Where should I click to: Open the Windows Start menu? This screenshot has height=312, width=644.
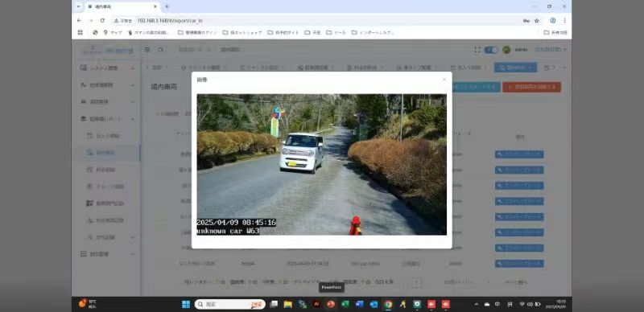(186, 304)
